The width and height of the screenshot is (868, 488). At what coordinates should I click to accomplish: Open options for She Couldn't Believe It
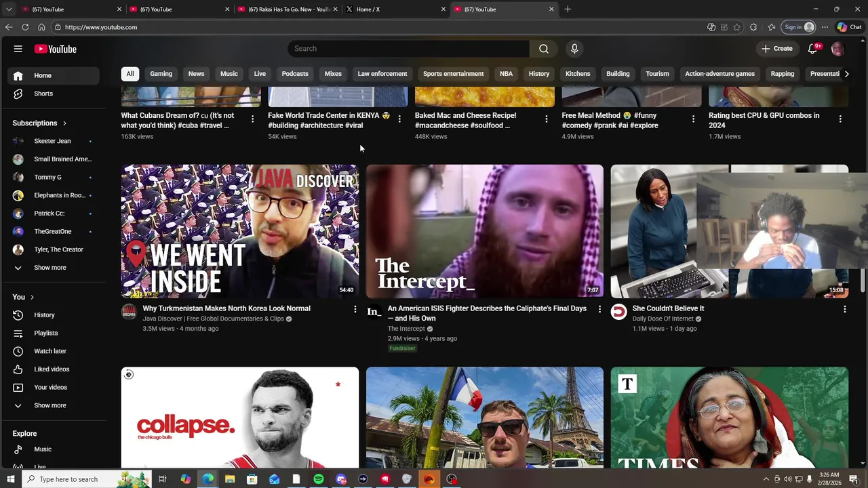point(844,309)
